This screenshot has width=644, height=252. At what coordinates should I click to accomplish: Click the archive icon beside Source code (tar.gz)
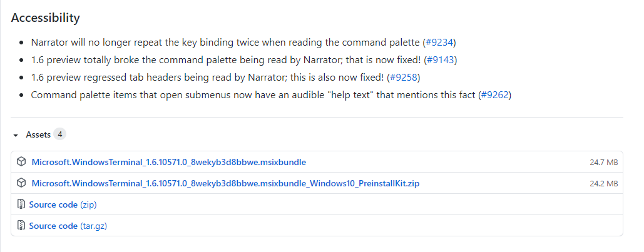click(x=21, y=226)
